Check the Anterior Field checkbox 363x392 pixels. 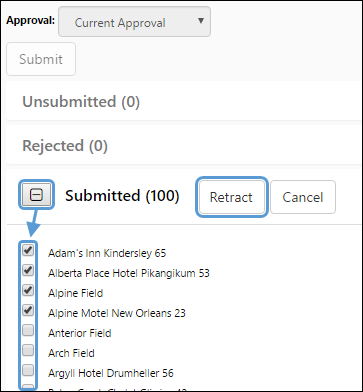(28, 330)
